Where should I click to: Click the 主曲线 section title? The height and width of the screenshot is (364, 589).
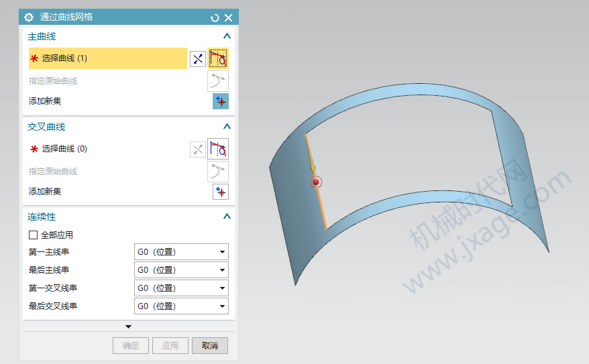point(42,36)
